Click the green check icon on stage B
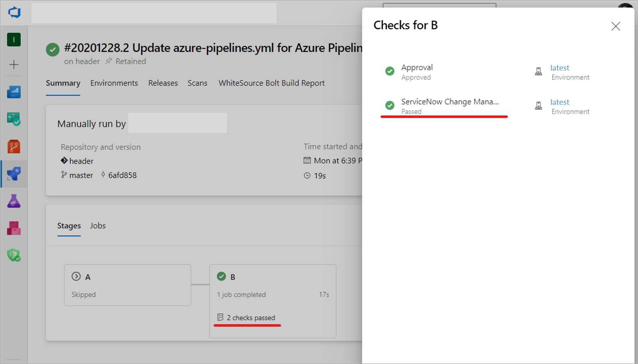The width and height of the screenshot is (638, 364). (221, 276)
